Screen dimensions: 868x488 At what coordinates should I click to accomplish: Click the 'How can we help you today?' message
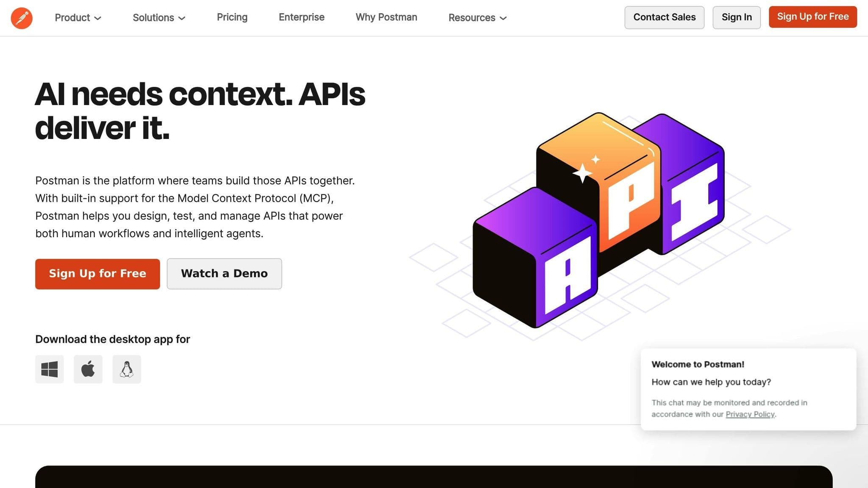[711, 382]
